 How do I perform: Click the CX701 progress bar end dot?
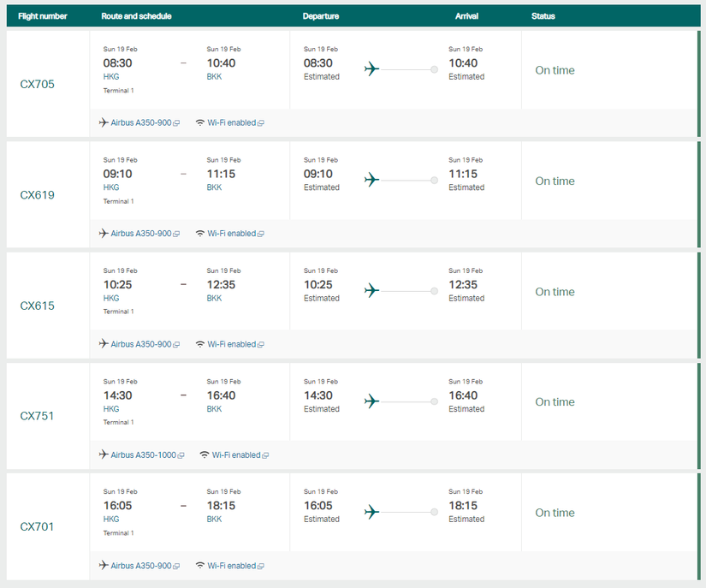tap(434, 512)
